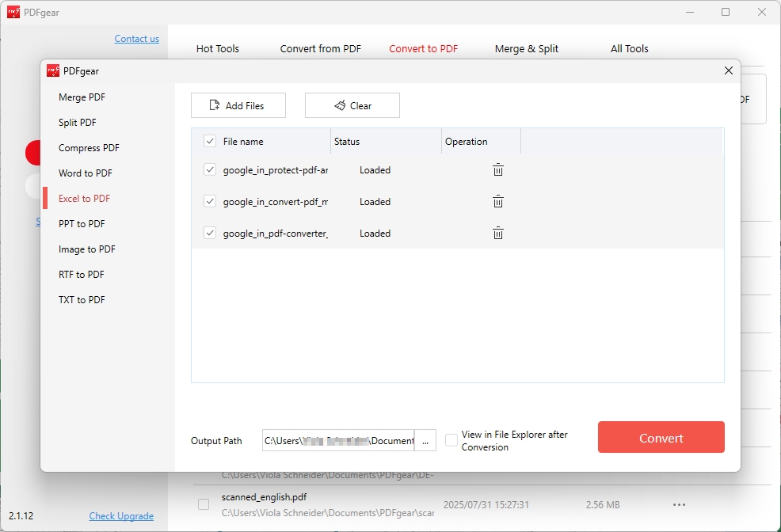This screenshot has height=532, width=781.
Task: Click the Clear broom icon
Action: tap(339, 104)
